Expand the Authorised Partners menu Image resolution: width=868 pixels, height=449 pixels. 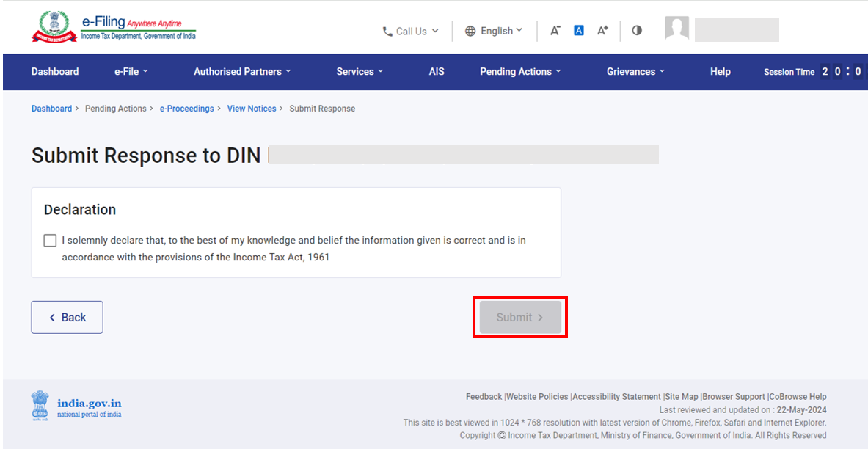click(x=242, y=72)
